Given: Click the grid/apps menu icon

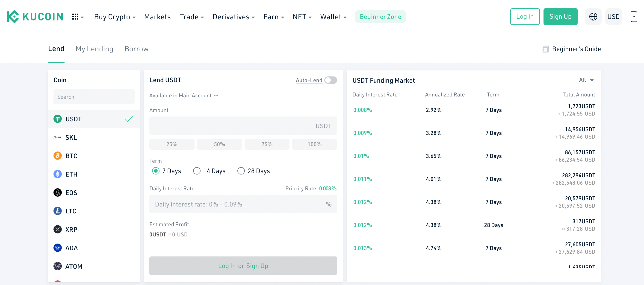Looking at the screenshot, I should (x=76, y=16).
